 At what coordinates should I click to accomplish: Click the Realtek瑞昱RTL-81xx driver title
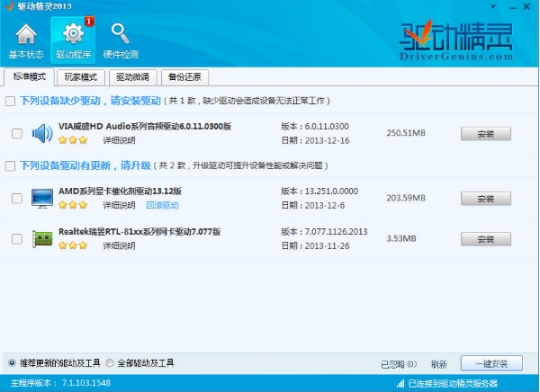click(x=139, y=232)
